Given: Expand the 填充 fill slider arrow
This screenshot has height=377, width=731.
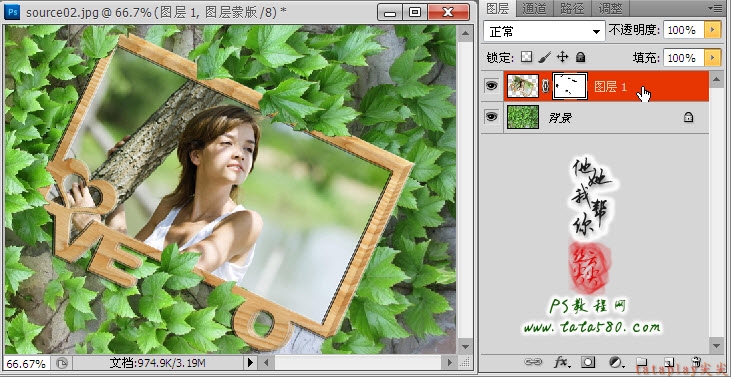Looking at the screenshot, I should click(x=712, y=58).
